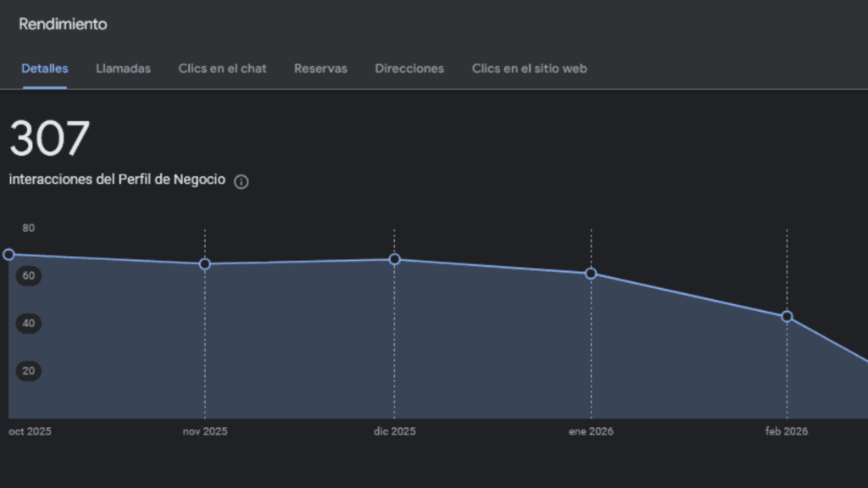868x488 pixels.
Task: Click the Rendimiento heading
Action: click(63, 24)
